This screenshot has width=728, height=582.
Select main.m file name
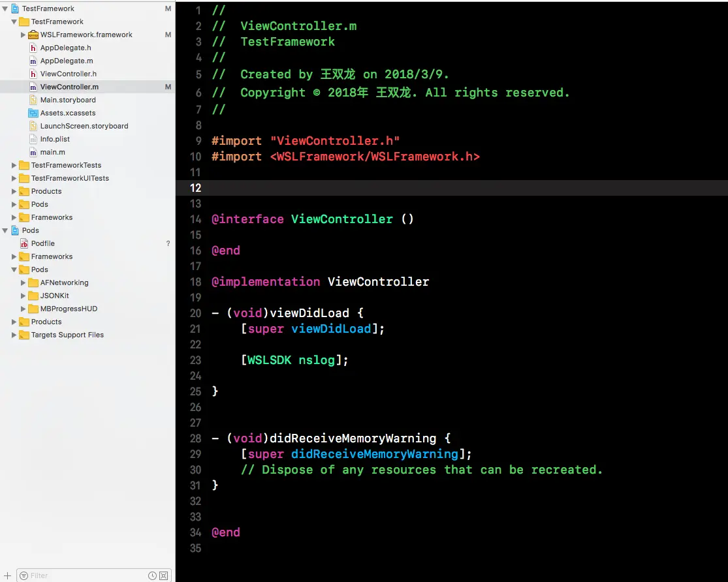(52, 152)
